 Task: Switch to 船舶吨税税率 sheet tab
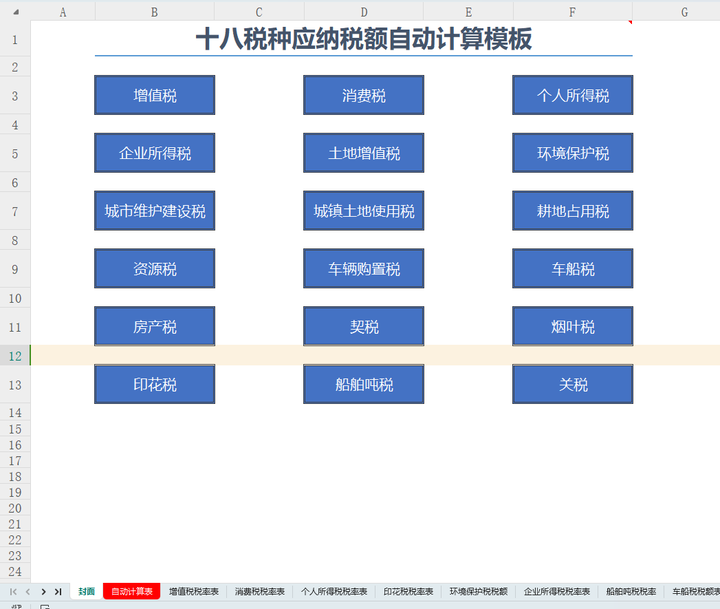tap(631, 591)
